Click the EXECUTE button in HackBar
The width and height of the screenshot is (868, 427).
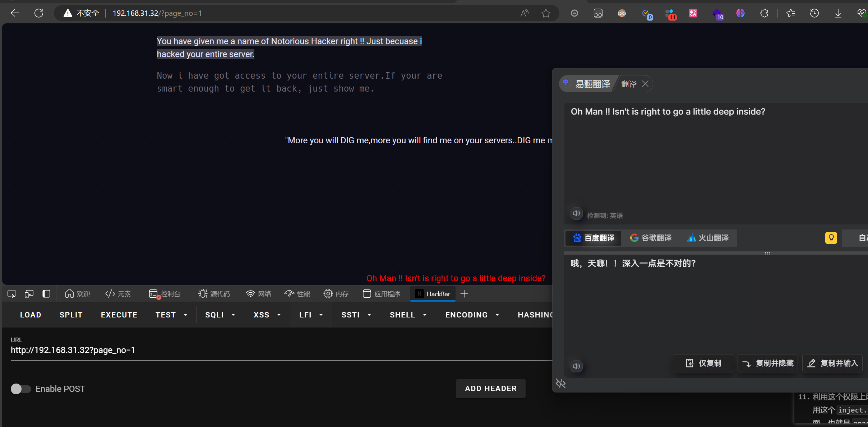119,315
